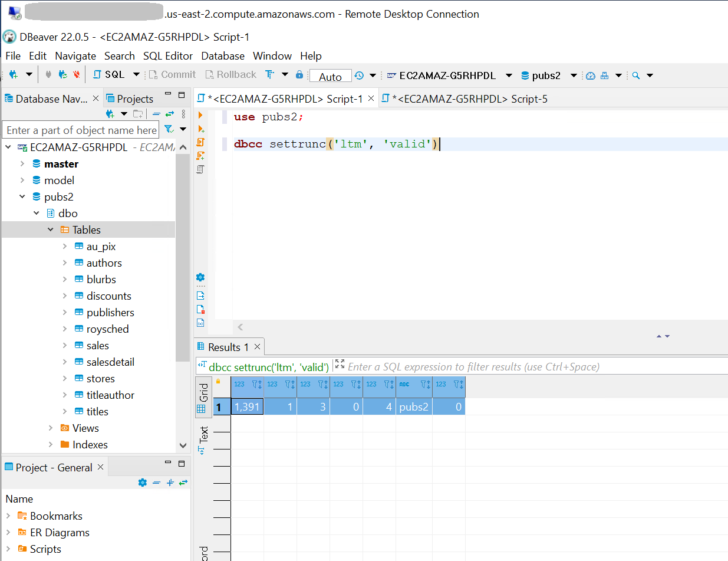
Task: Open the editor settings gear icon
Action: [200, 277]
